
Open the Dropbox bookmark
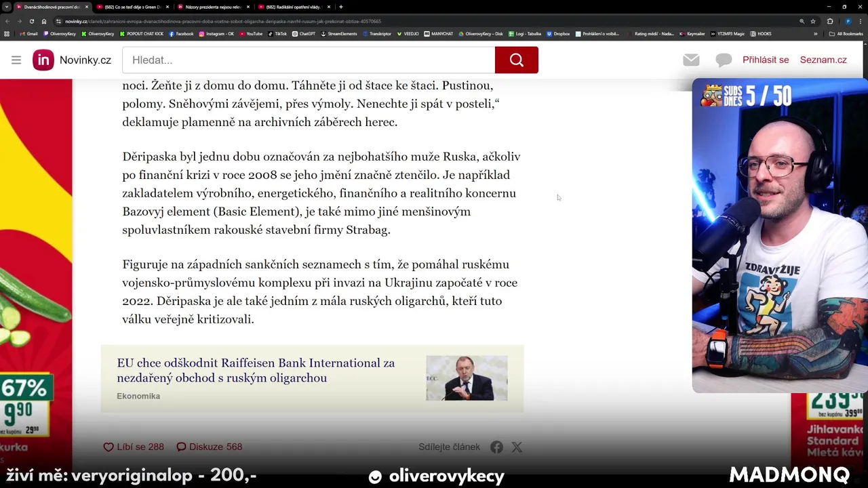point(558,34)
